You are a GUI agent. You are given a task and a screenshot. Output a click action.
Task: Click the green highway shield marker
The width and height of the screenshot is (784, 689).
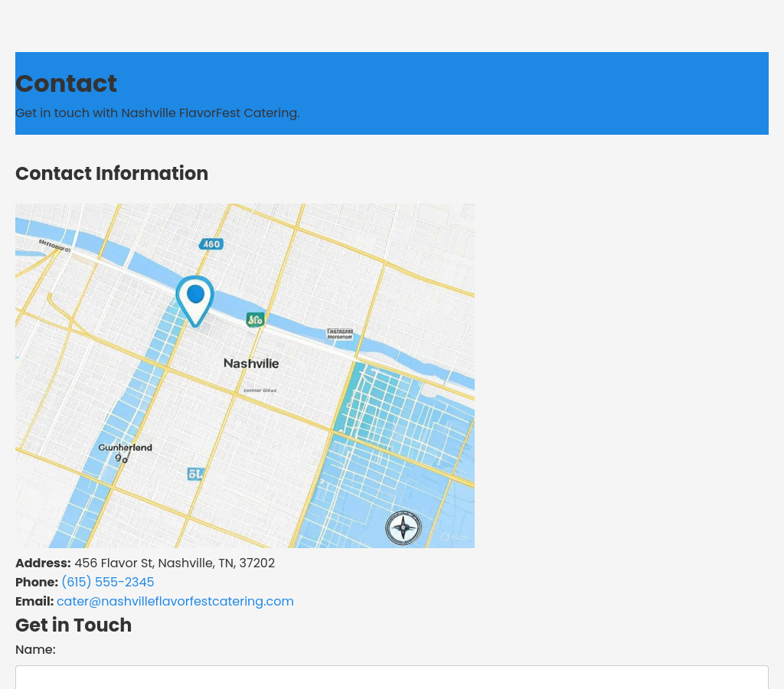pos(255,319)
